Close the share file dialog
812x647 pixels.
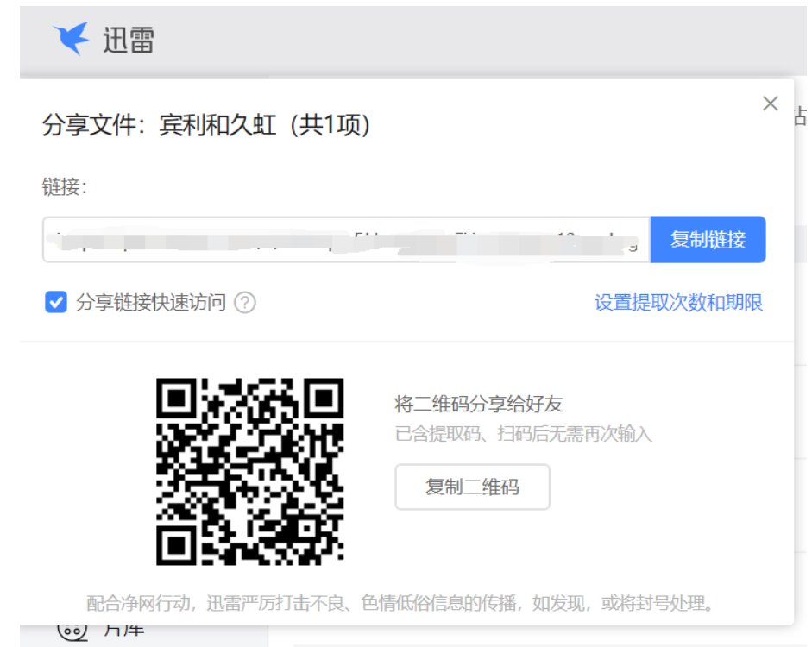[770, 104]
